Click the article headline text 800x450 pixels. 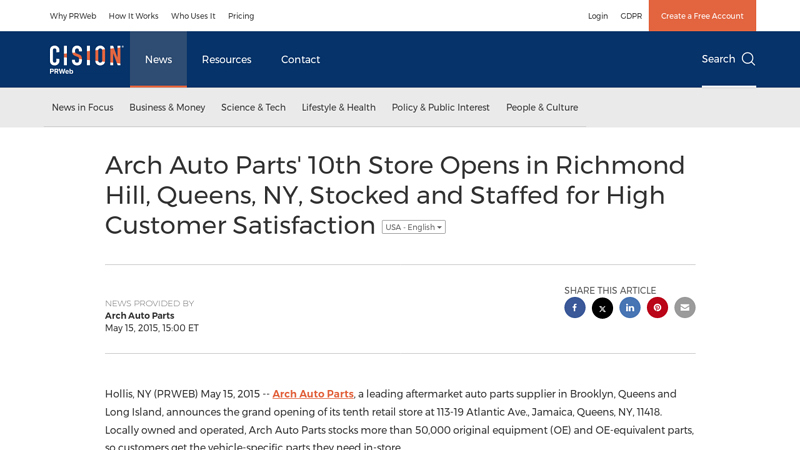tap(394, 195)
